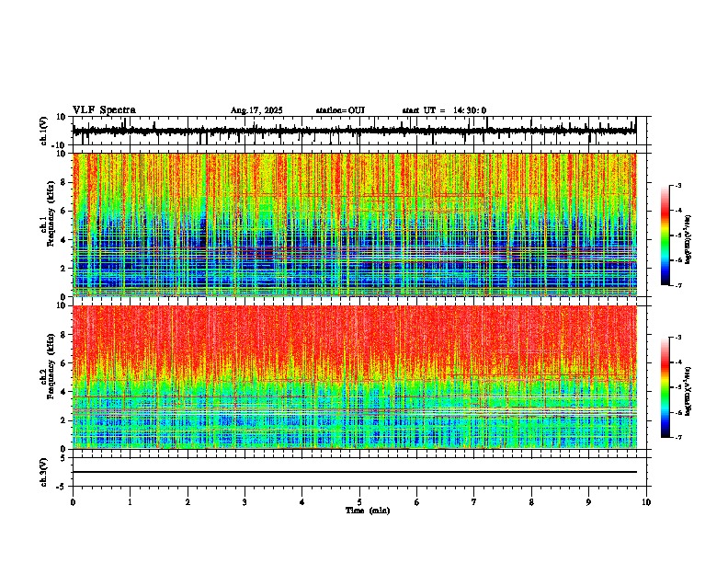Click the 'start UT = 14:30:0' label
This screenshot has width=728, height=563.
[444, 110]
